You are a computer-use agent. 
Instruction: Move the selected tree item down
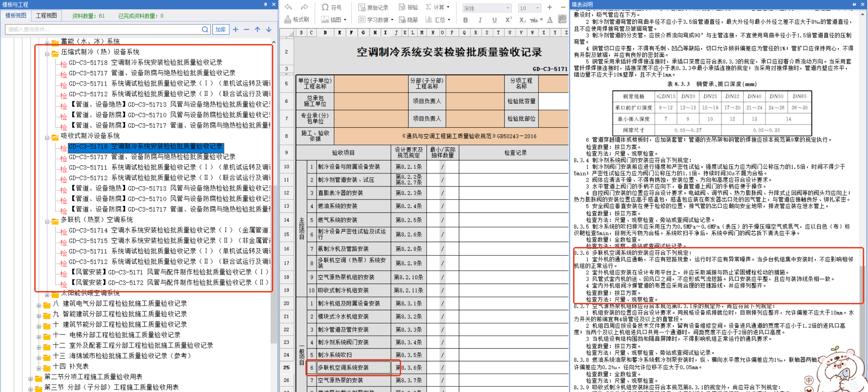269,30
